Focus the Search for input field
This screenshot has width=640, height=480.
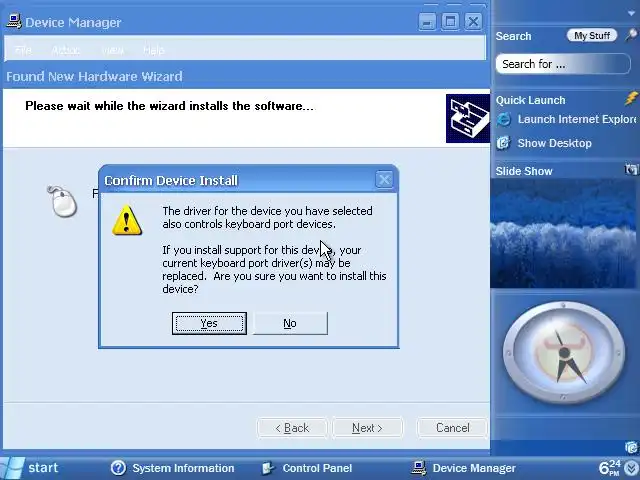[x=563, y=64]
